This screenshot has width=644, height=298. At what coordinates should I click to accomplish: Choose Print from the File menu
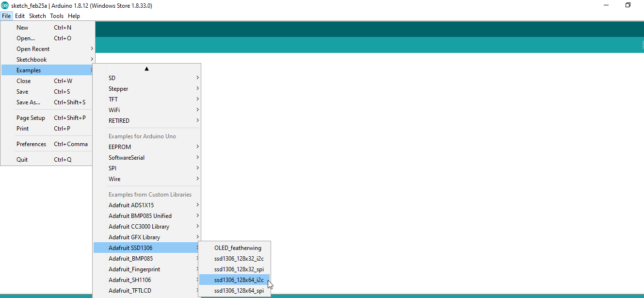48,129
